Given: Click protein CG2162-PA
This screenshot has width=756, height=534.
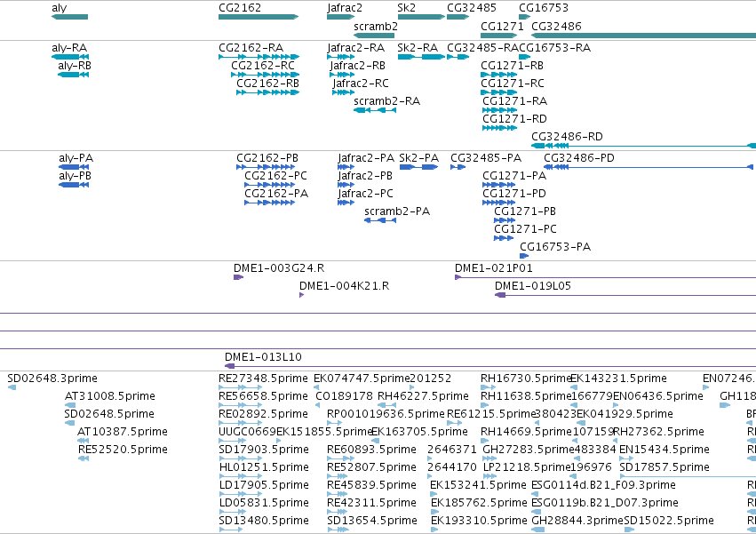Looking at the screenshot, I should click(x=276, y=194).
